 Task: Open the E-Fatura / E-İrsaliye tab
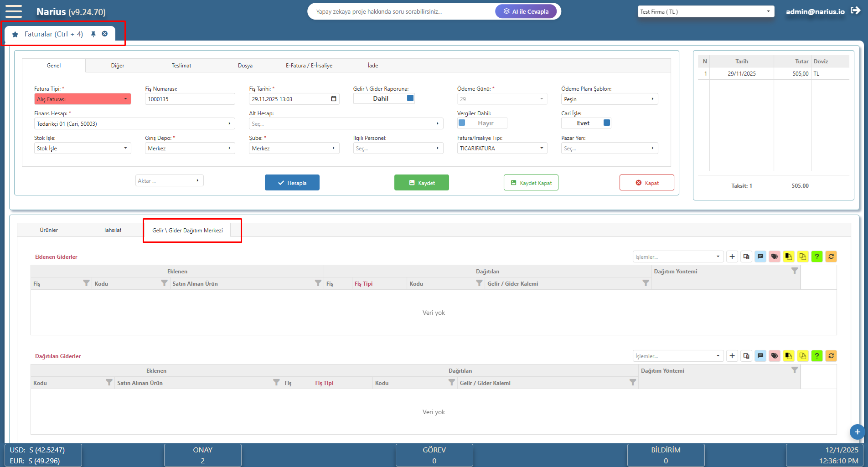(309, 66)
